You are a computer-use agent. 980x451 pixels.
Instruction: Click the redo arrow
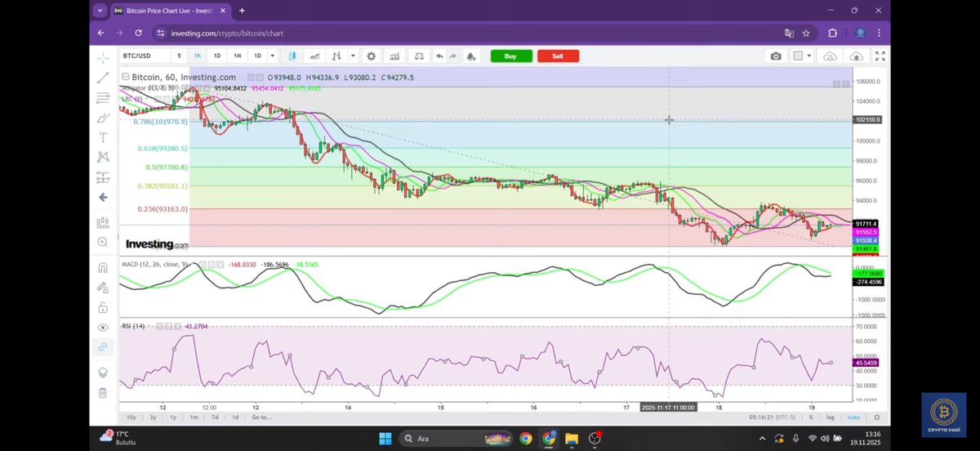(453, 56)
